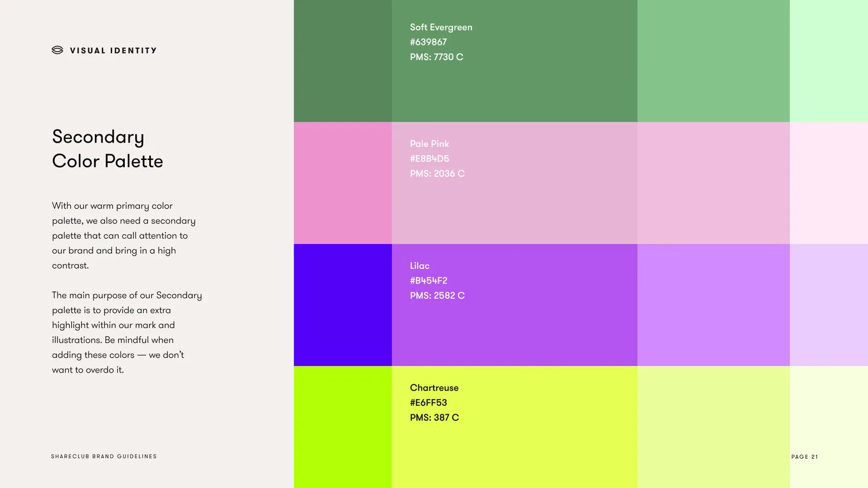This screenshot has height=488, width=868.
Task: Pick the saturated pink swatch in Pale Pink row
Action: tap(343, 183)
